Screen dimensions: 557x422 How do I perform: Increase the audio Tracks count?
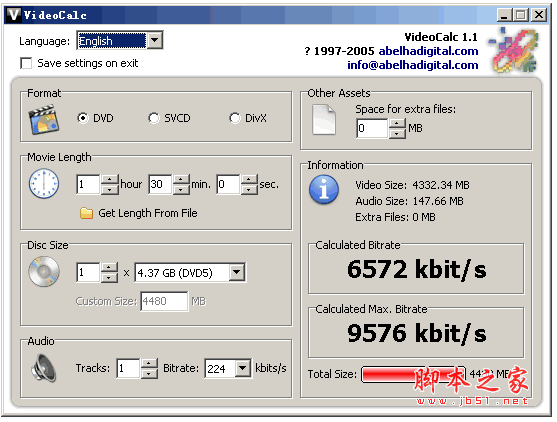(x=149, y=363)
